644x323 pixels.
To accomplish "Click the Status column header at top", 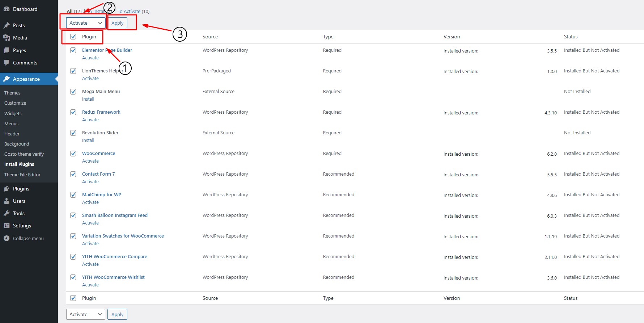I will tap(571, 37).
